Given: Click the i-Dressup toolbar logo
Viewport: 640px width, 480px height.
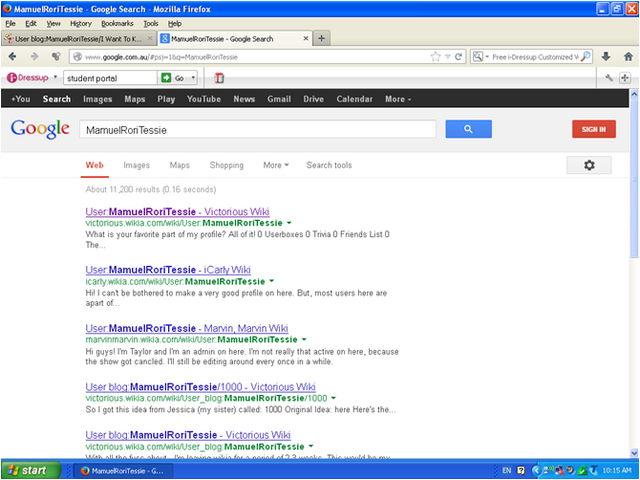Looking at the screenshot, I should click(27, 78).
